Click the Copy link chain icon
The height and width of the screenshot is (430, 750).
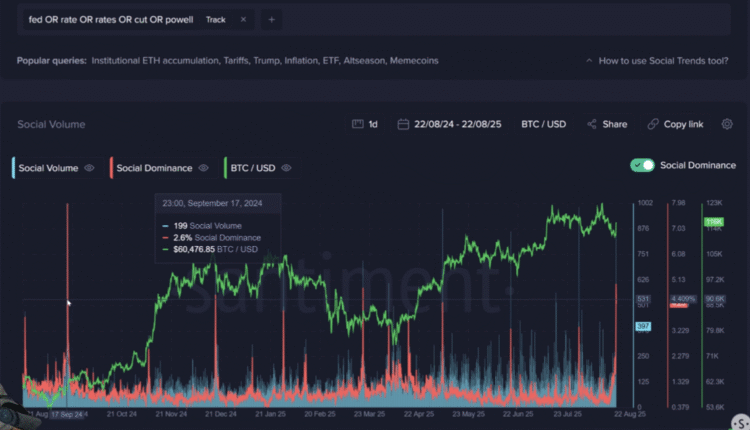653,124
